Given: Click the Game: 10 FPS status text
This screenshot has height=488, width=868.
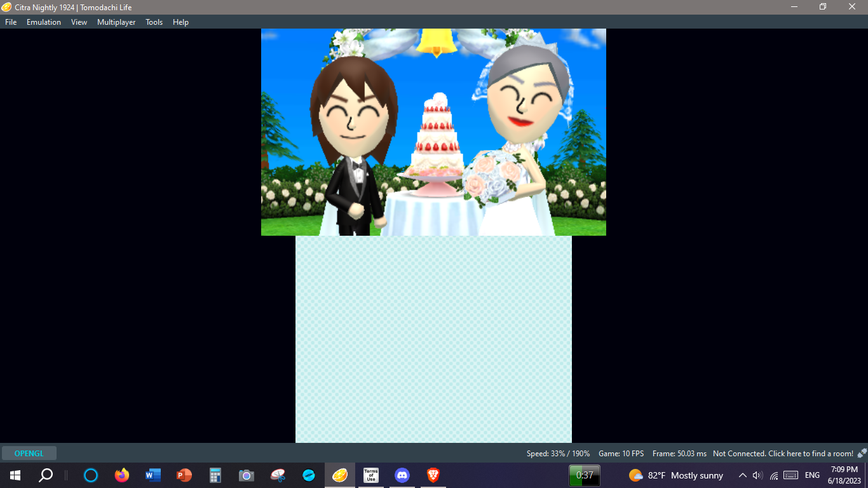Looking at the screenshot, I should (621, 454).
